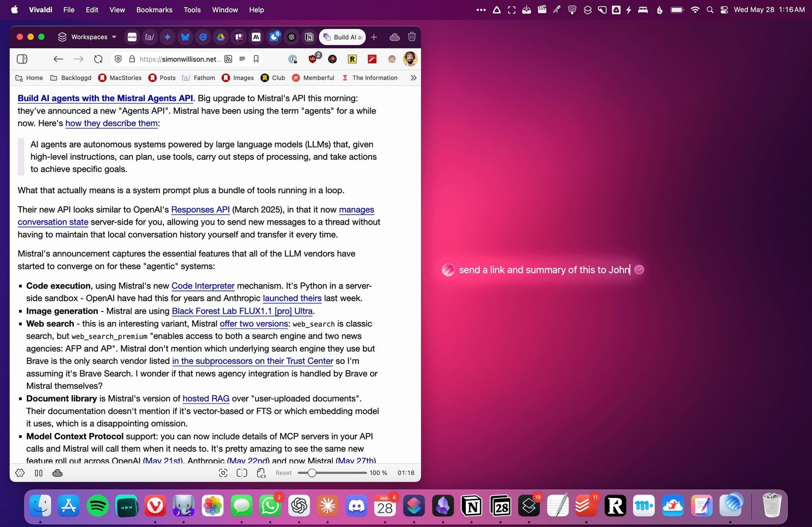The image size is (812, 527).
Task: Bookmark this page with the bookmark icon
Action: coord(256,59)
